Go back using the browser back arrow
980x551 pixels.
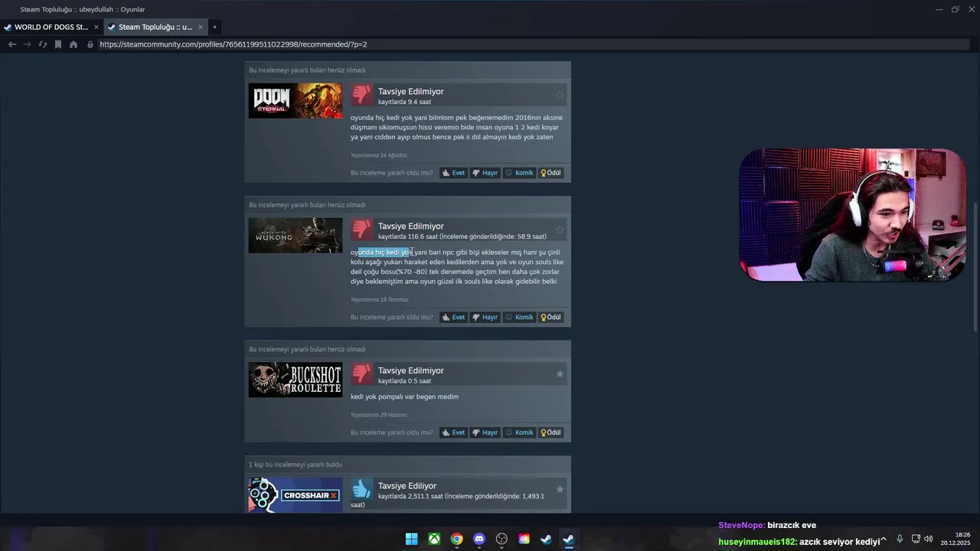pos(12,44)
